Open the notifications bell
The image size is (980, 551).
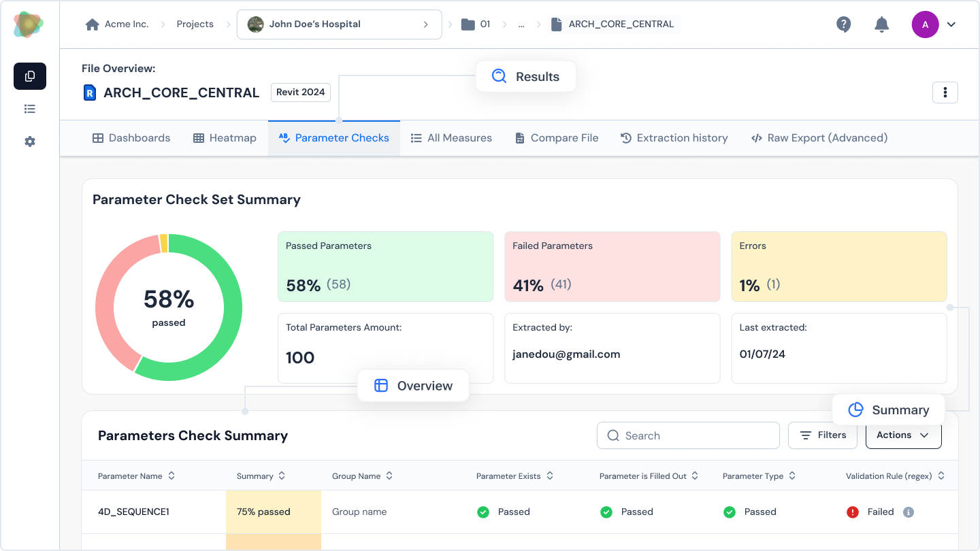[x=881, y=24]
